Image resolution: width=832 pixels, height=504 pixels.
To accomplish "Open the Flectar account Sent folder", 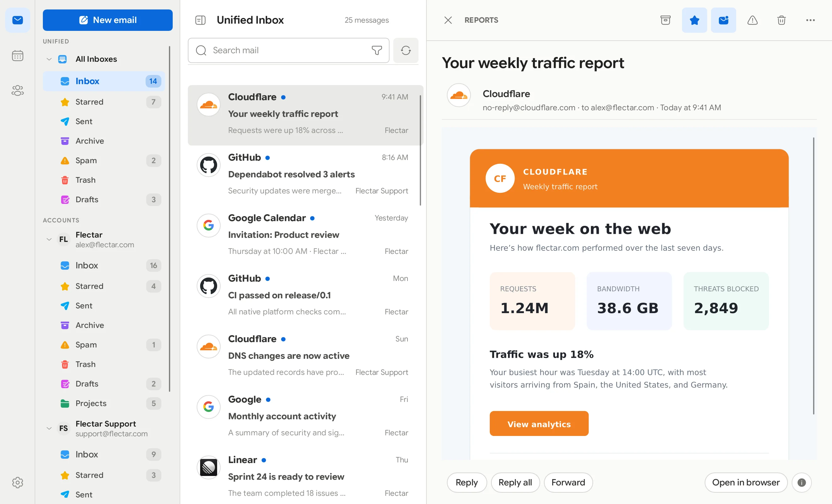I will click(104, 306).
